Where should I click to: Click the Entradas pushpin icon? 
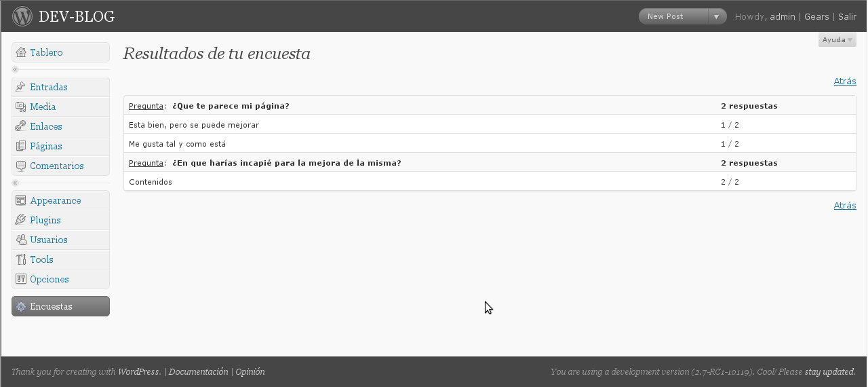(20, 87)
